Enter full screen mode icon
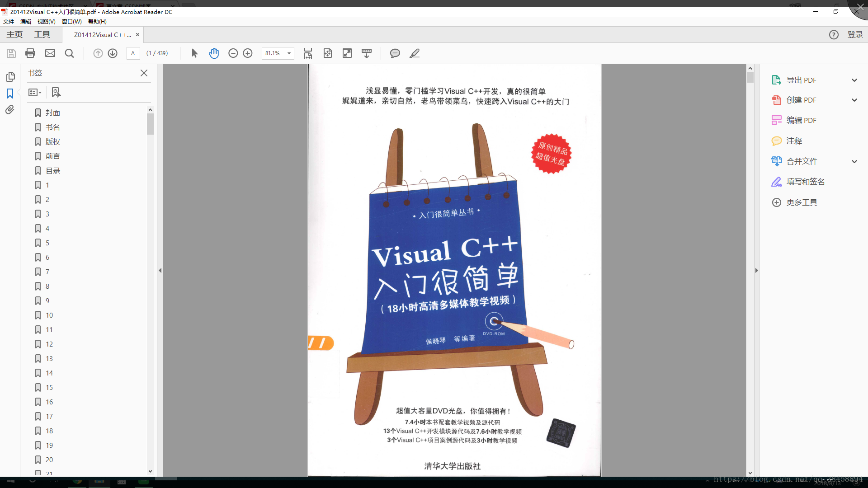 [x=347, y=53]
